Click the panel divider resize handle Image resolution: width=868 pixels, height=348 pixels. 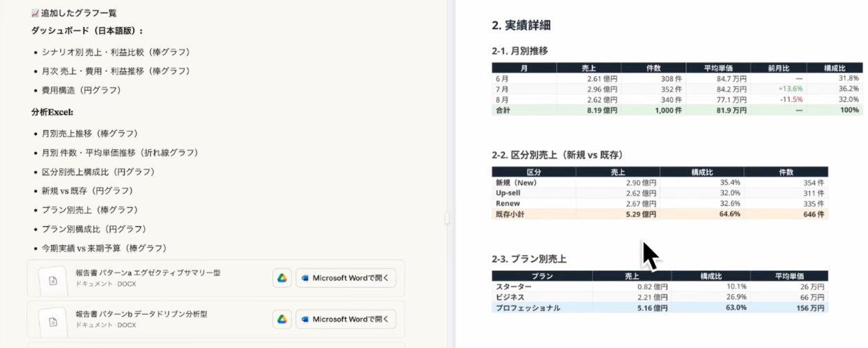[447, 217]
